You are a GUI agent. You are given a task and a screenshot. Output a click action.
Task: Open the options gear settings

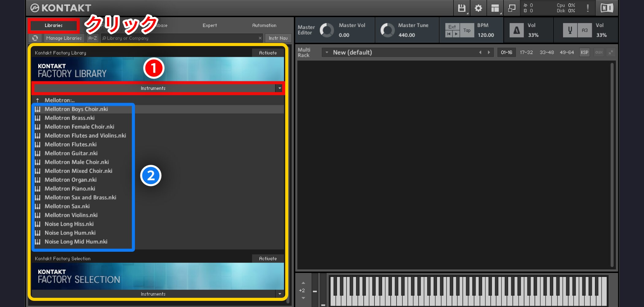[x=478, y=8]
